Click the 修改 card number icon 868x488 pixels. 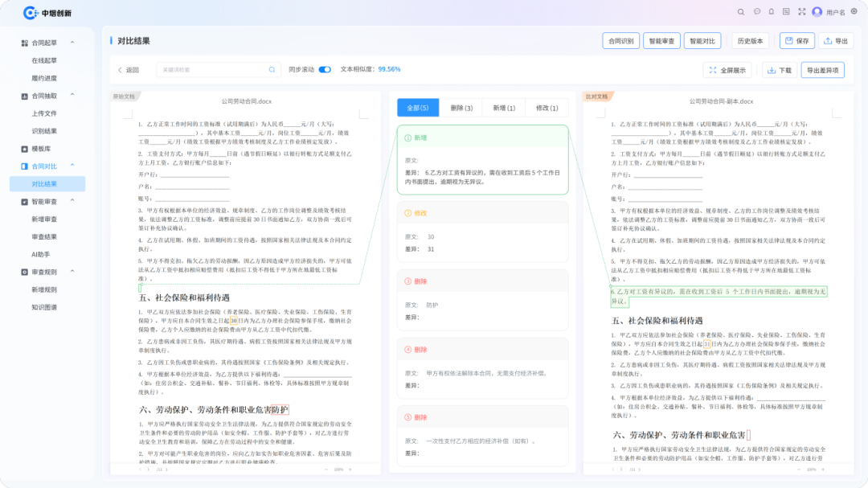click(x=408, y=213)
